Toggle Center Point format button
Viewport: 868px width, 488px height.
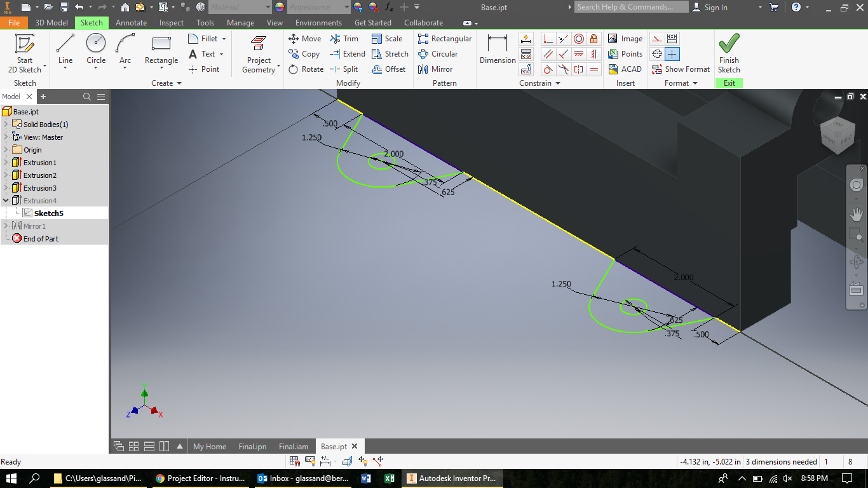672,54
